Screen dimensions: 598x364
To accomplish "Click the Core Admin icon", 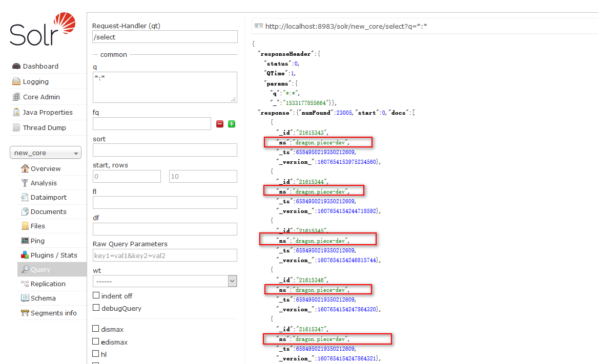I will 16,97.
